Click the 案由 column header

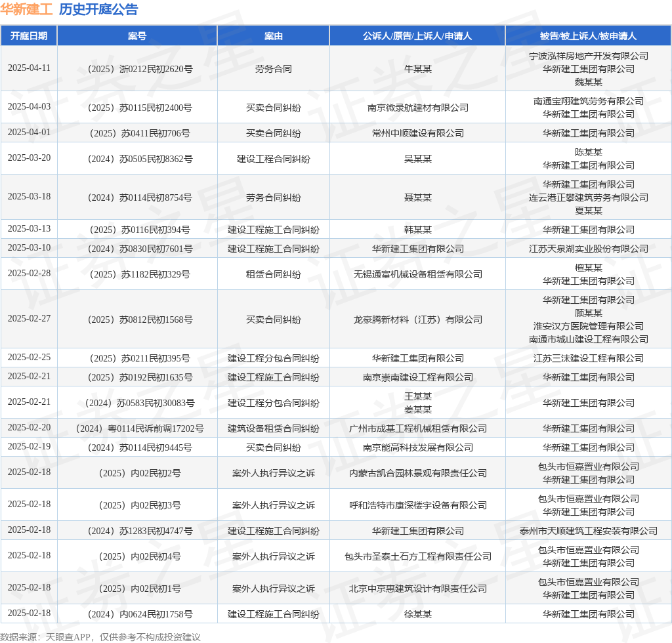[274, 36]
